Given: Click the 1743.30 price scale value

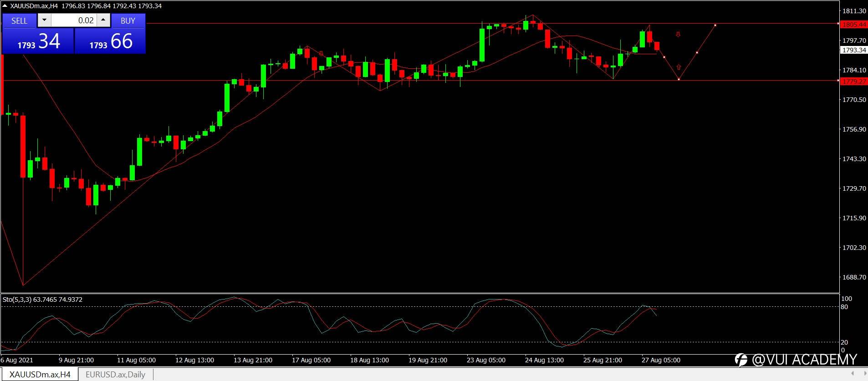Looking at the screenshot, I should [854, 159].
